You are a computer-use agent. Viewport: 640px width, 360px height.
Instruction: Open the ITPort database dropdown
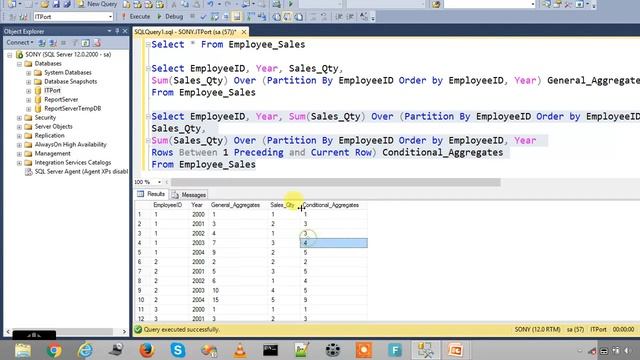[110, 17]
